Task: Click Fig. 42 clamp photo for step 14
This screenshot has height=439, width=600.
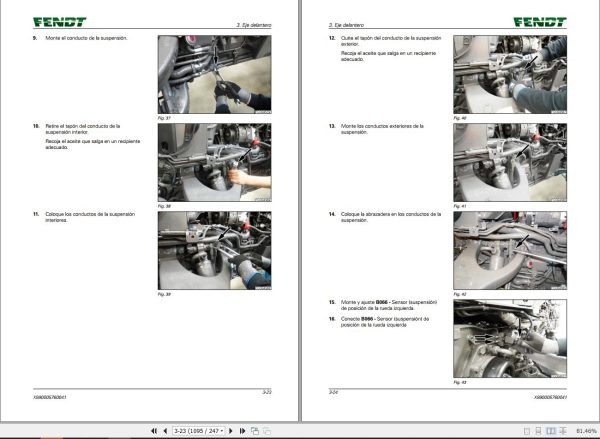Action: pos(510,250)
